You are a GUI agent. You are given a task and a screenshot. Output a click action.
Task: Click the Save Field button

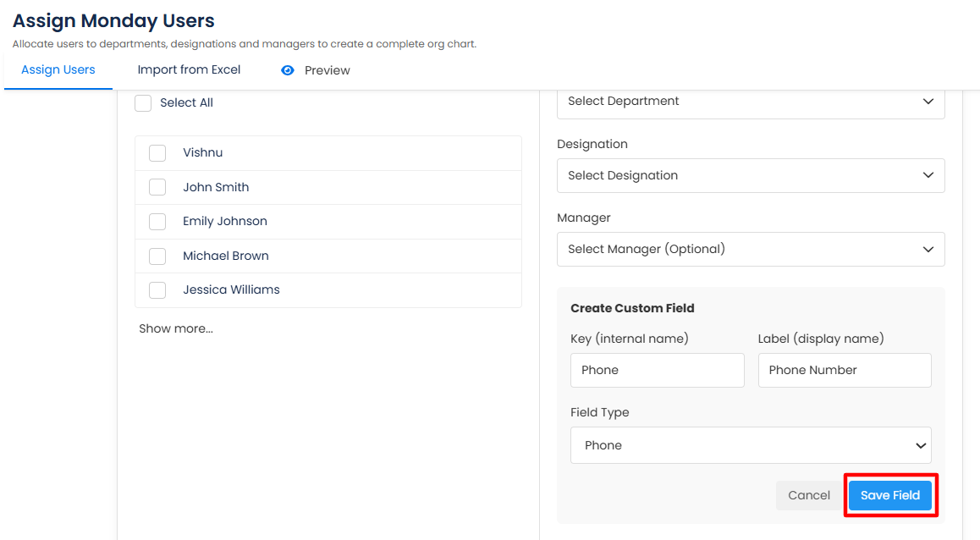click(x=890, y=495)
